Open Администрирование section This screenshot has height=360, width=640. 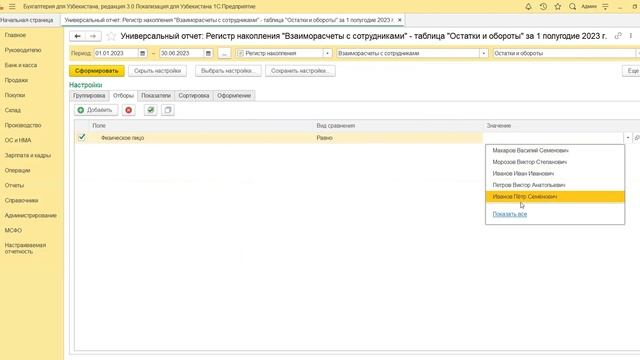tap(31, 216)
